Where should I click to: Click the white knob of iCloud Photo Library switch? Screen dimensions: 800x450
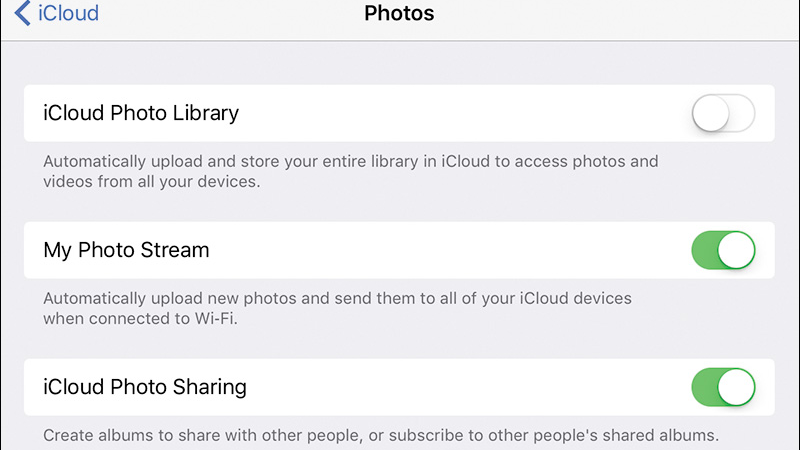point(710,113)
